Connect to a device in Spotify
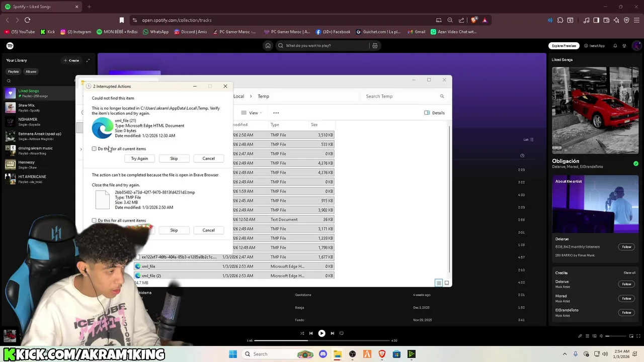The image size is (644, 362). [x=594, y=336]
